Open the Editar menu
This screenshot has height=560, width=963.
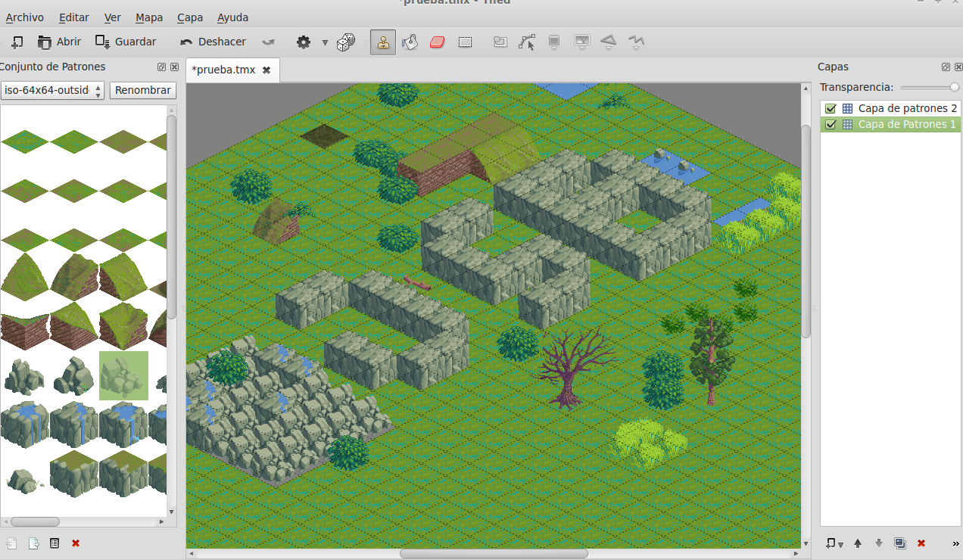point(73,17)
